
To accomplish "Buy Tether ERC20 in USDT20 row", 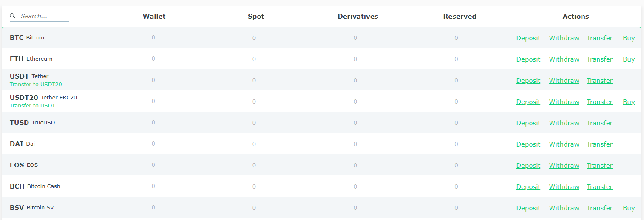I will [628, 102].
